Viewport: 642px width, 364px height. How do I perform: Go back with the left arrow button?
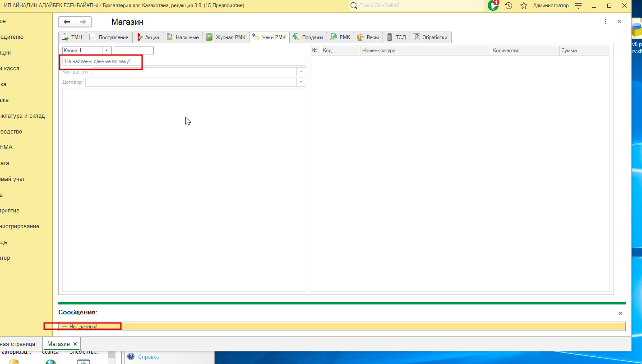(x=67, y=22)
